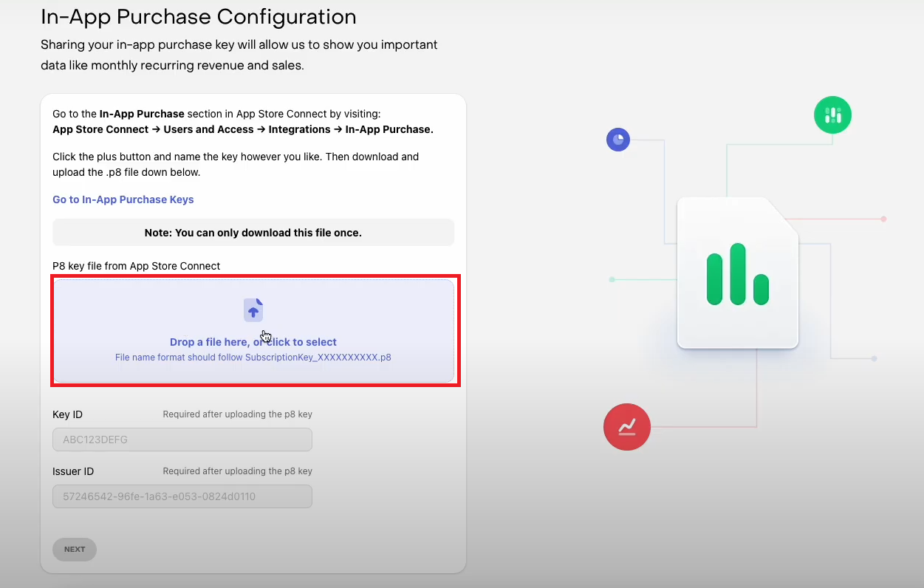Click the 'Drop a file here' text
This screenshot has width=924, height=588.
coord(253,342)
